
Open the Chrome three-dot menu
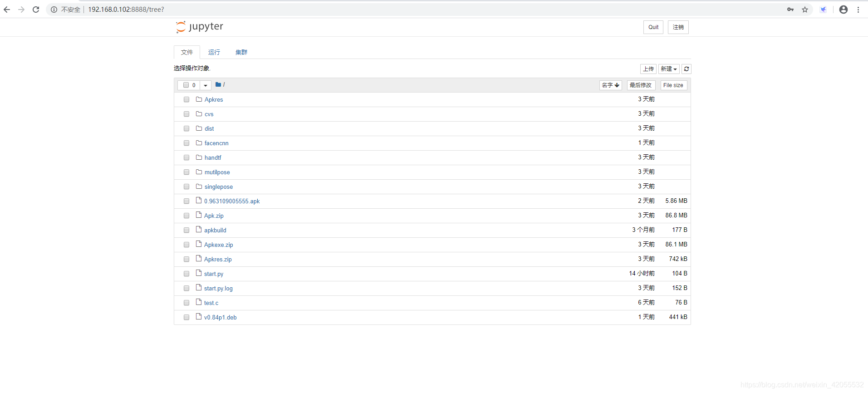858,10
